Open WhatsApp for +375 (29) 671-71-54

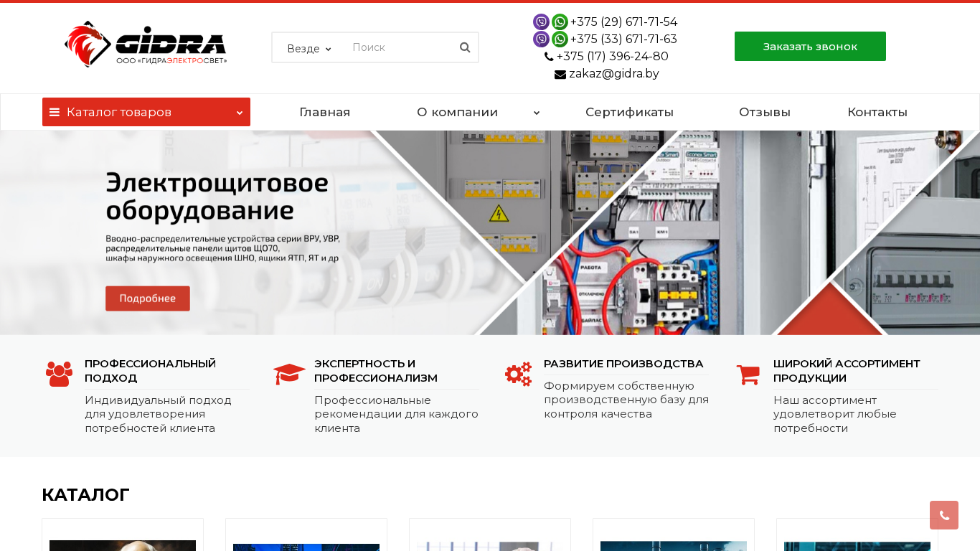coord(560,22)
